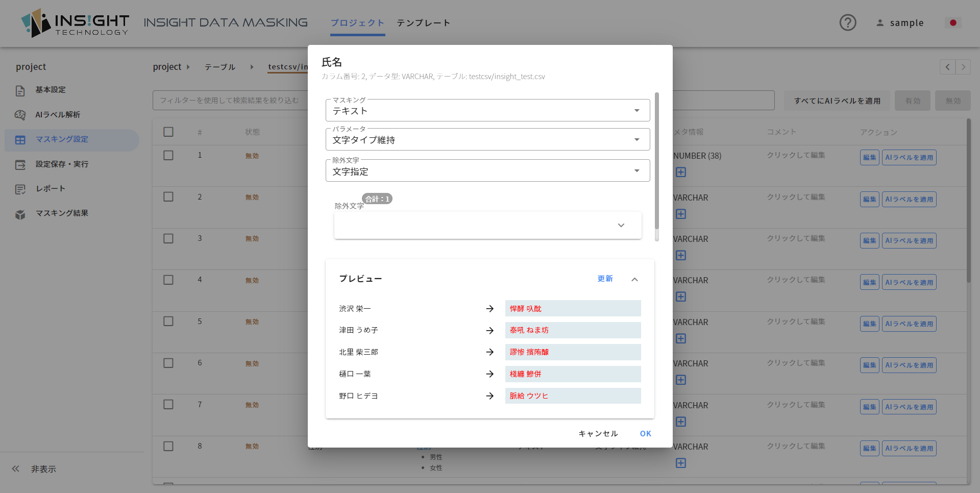980x493 pixels.
Task: Collapse sidebar with 非表示 double-chevron
Action: [x=16, y=469]
